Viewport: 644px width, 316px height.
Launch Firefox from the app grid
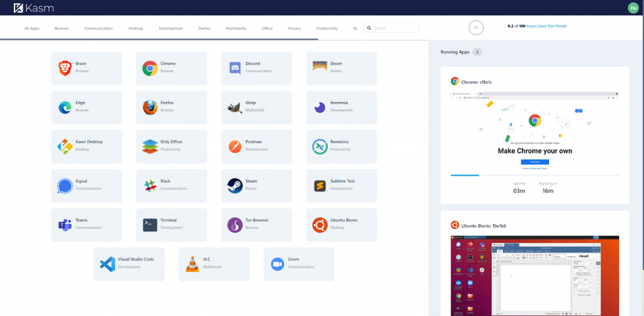point(172,108)
